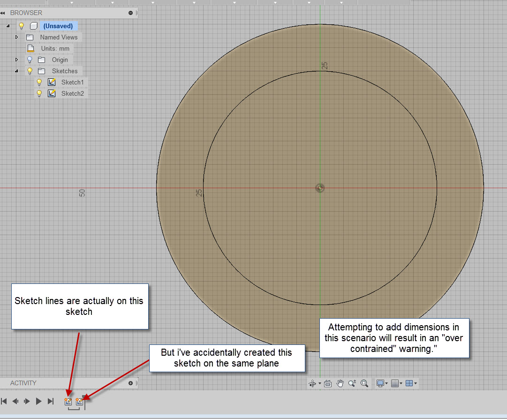
Task: Select Sketches in browser tree
Action: tap(65, 71)
